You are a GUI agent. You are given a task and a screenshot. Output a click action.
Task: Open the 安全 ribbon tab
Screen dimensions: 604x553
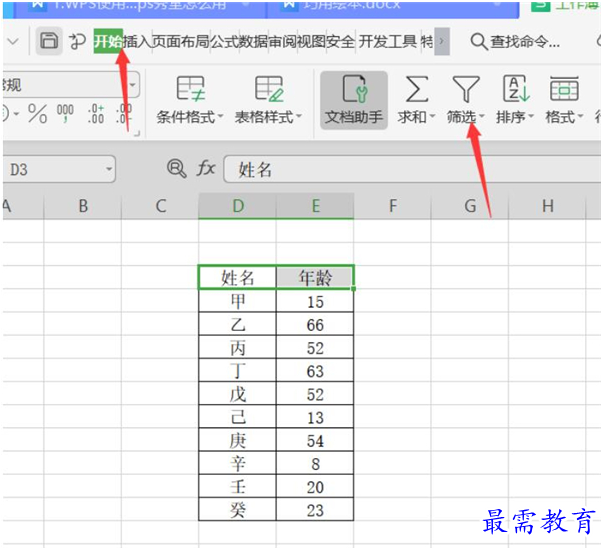[340, 41]
